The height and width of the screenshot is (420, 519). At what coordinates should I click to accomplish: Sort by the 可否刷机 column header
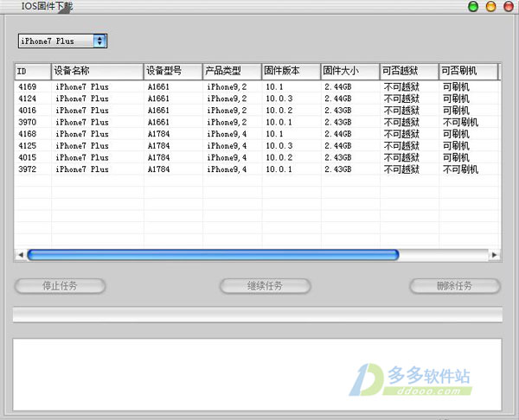pos(468,71)
